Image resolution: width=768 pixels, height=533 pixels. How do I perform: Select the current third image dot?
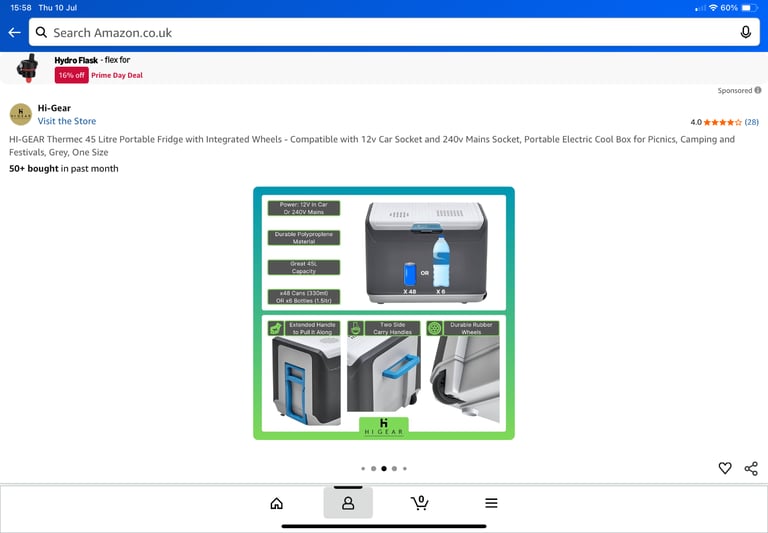point(384,468)
